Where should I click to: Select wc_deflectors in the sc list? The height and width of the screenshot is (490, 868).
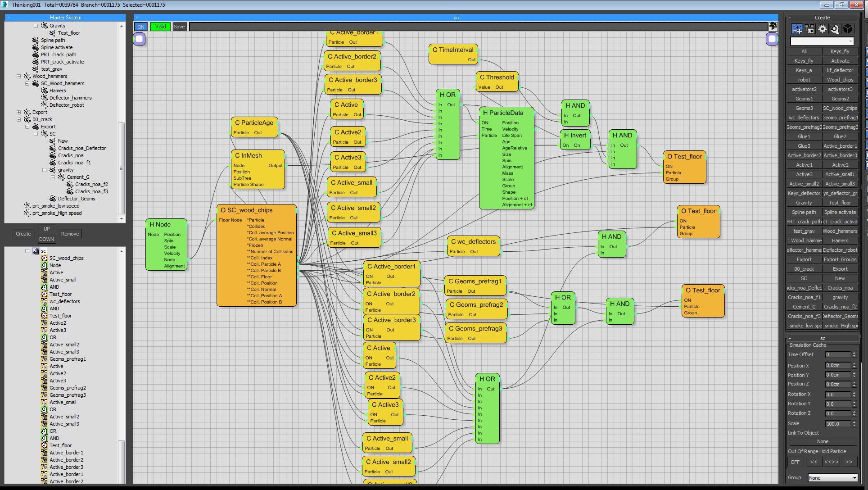tap(64, 302)
